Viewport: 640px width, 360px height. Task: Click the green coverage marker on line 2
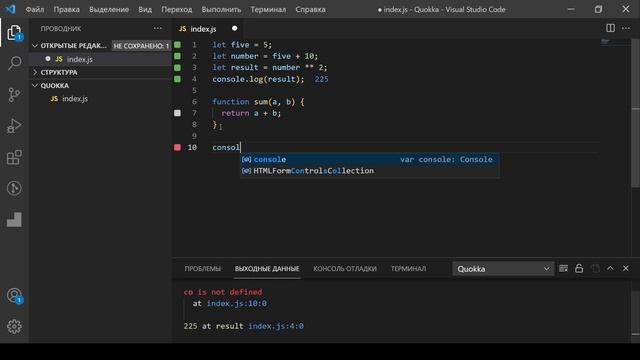[x=178, y=56]
